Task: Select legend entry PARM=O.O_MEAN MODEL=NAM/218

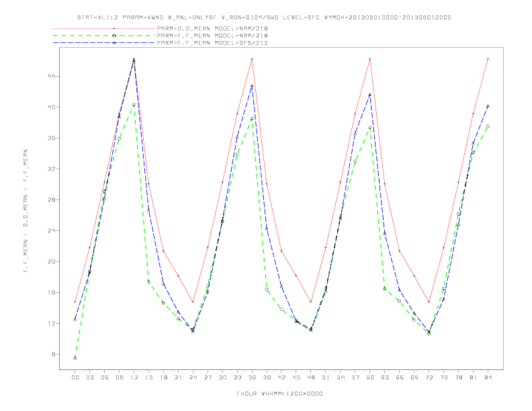Action: 212,28
